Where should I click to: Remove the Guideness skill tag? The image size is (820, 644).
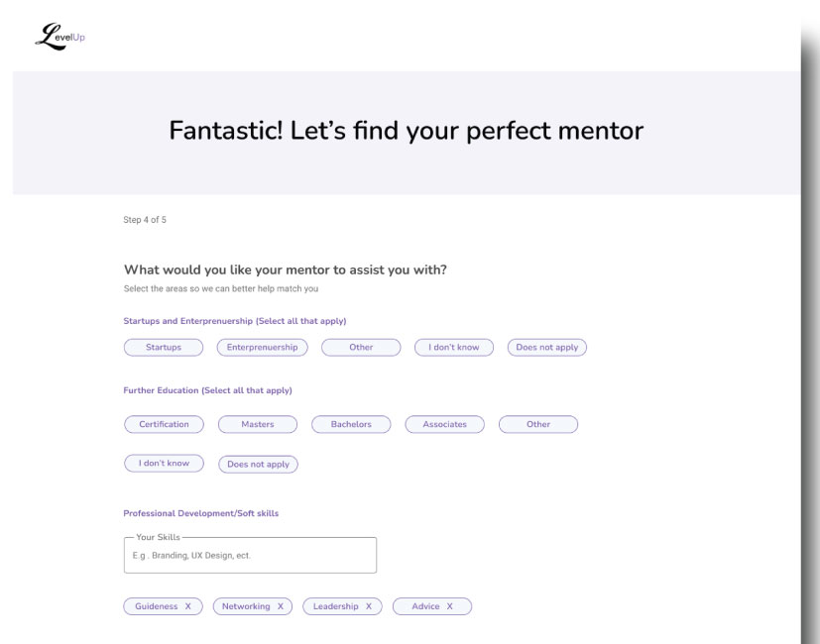[x=187, y=606]
